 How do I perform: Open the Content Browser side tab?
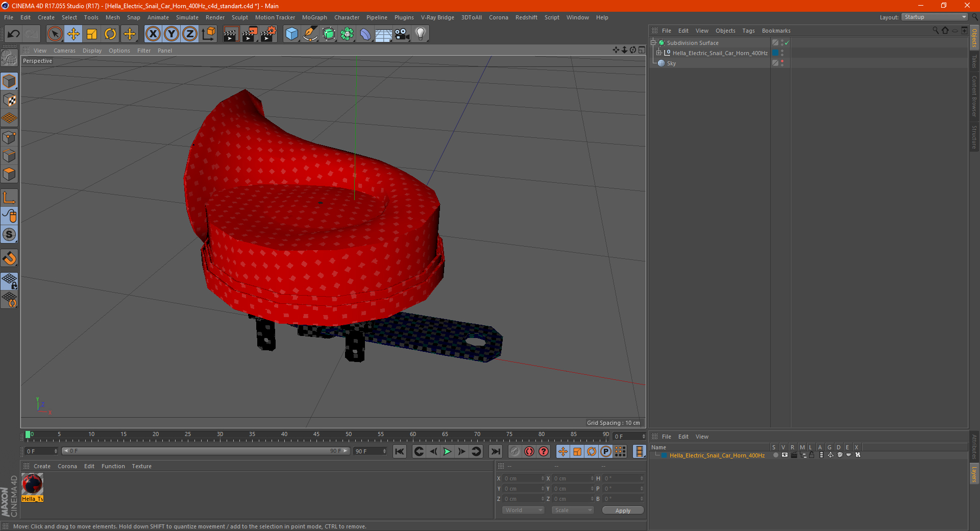[x=974, y=96]
